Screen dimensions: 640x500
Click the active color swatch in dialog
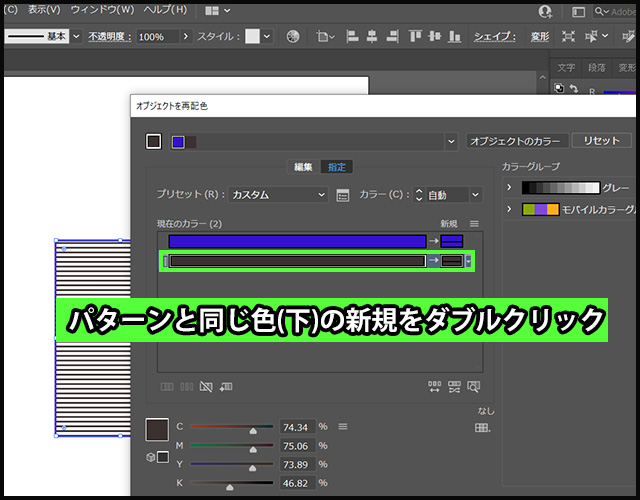(x=153, y=142)
